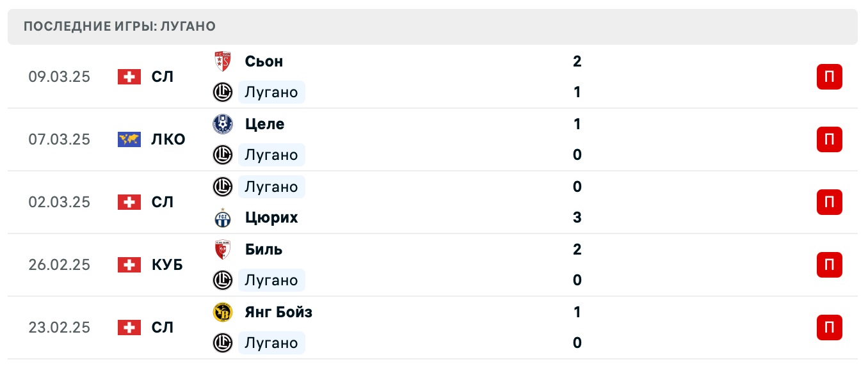Click the League Conference flag icon beside 07.03.25

(129, 139)
